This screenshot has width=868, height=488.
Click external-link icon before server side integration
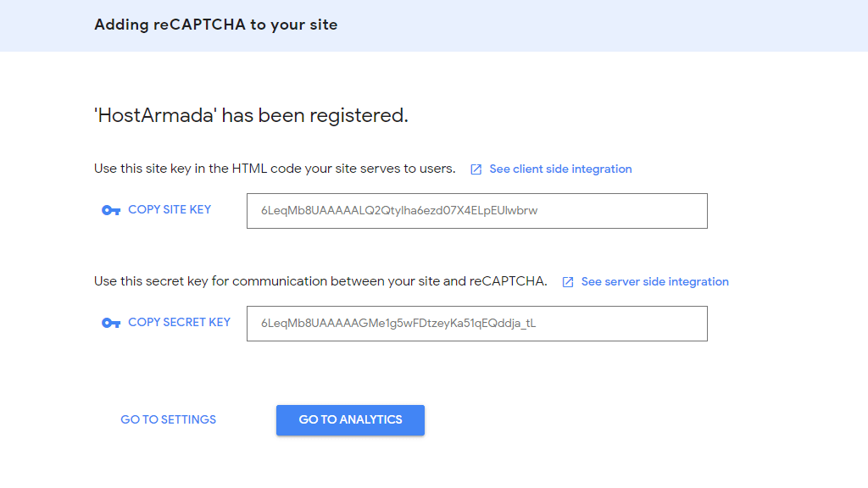tap(568, 282)
